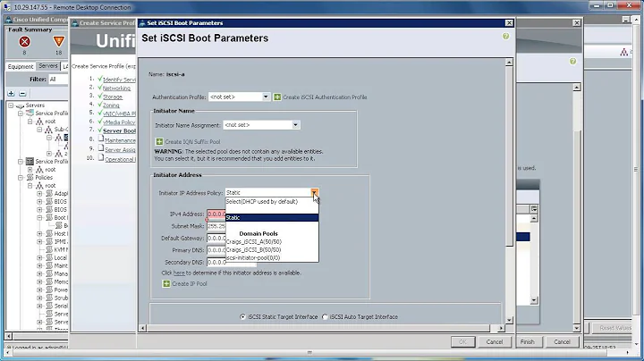This screenshot has width=644, height=361.
Task: Choose Craigs_iSCSI_A(50/50) domain pool
Action: pyautogui.click(x=272, y=241)
